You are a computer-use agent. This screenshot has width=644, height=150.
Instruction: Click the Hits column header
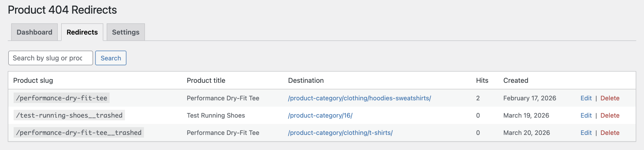482,81
